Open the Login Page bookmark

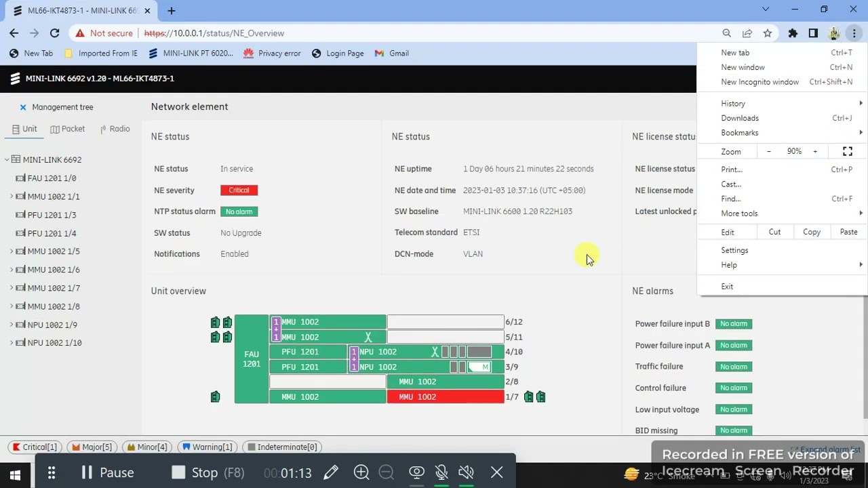(x=338, y=54)
